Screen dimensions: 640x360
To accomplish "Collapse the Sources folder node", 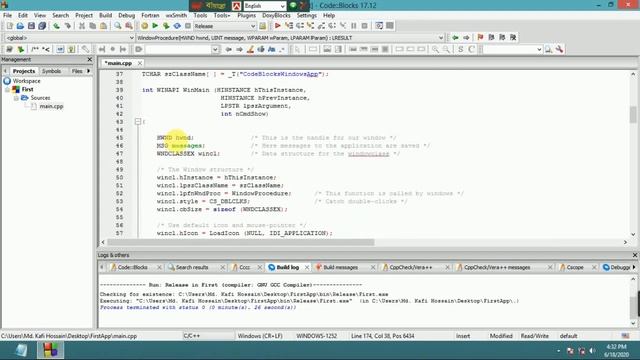I will click(x=16, y=98).
